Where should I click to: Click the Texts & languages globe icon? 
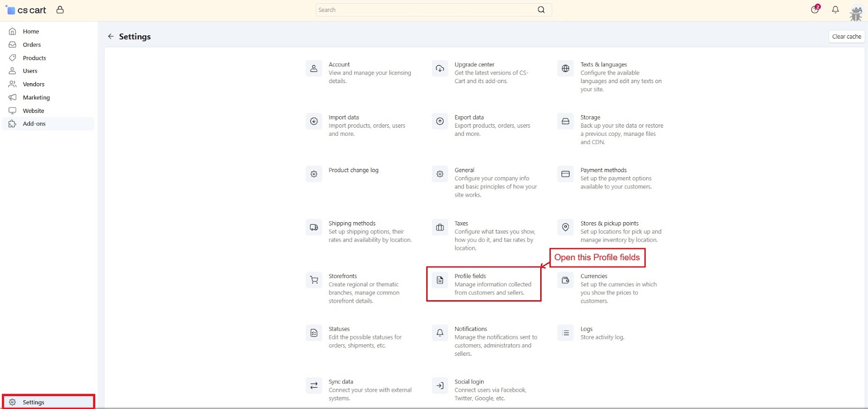(565, 69)
